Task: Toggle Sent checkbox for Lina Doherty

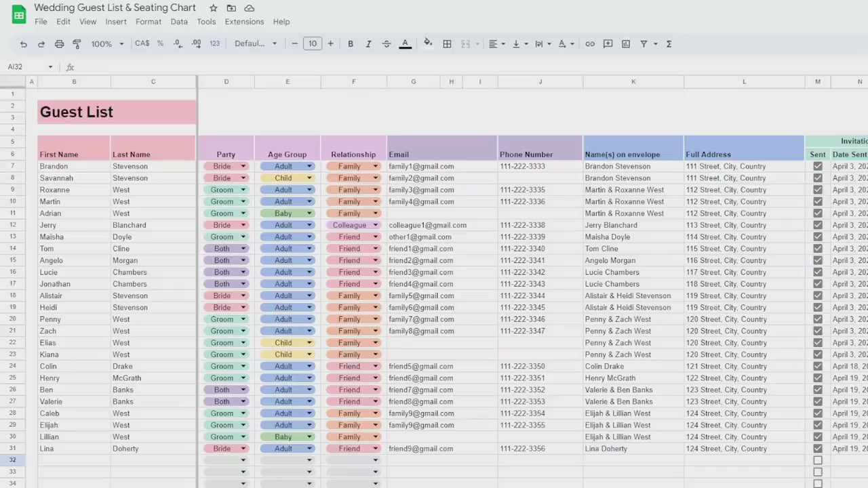Action: pos(818,449)
